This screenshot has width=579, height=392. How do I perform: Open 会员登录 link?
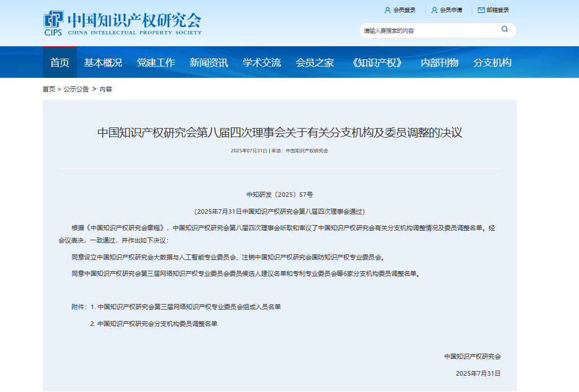tap(404, 10)
